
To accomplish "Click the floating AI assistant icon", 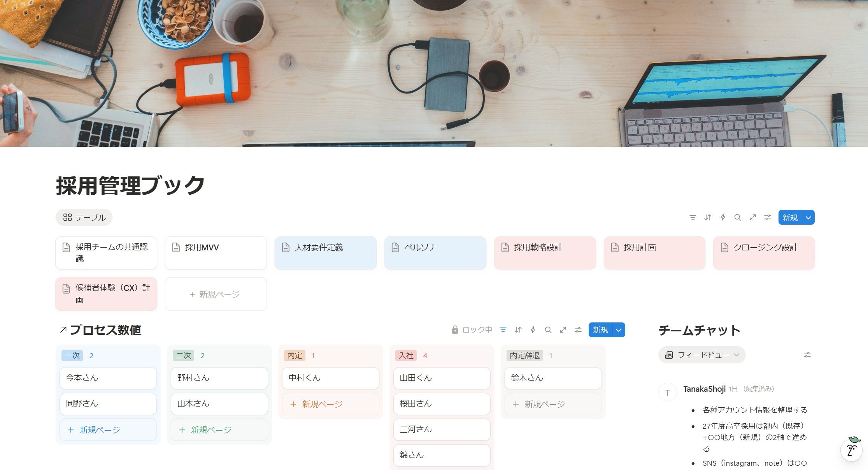I will pos(852,450).
